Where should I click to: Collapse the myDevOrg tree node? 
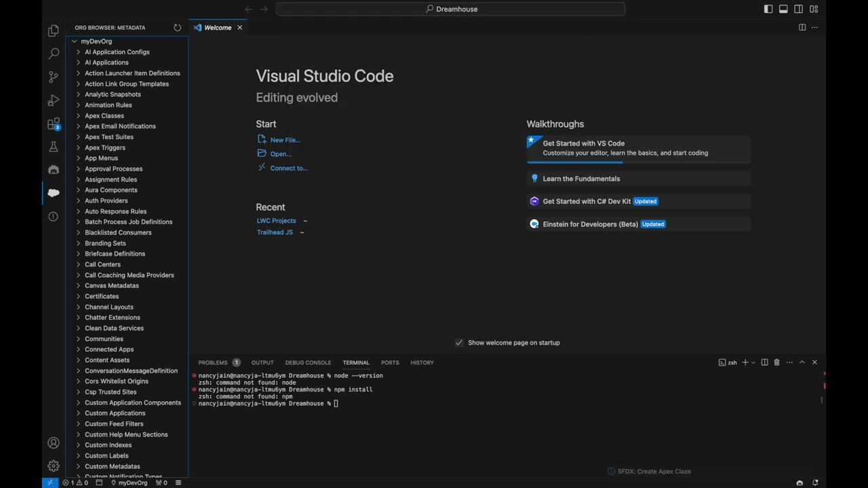[75, 41]
